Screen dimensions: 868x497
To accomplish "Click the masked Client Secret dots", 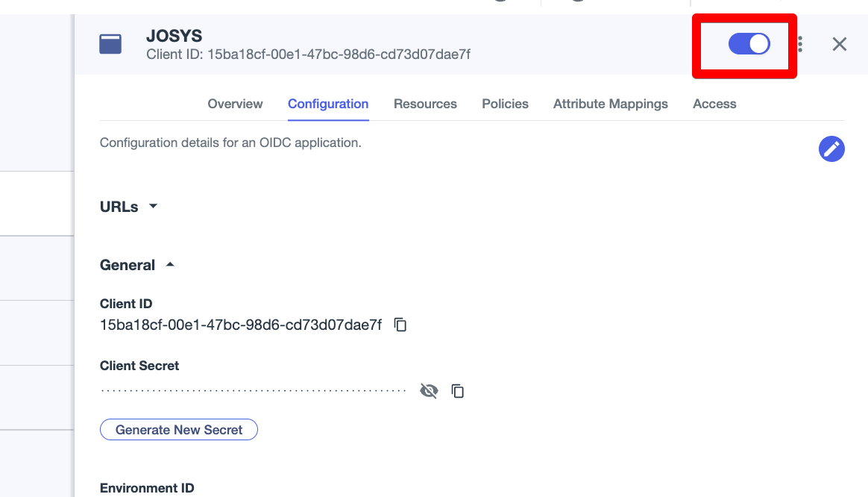I will [x=254, y=390].
